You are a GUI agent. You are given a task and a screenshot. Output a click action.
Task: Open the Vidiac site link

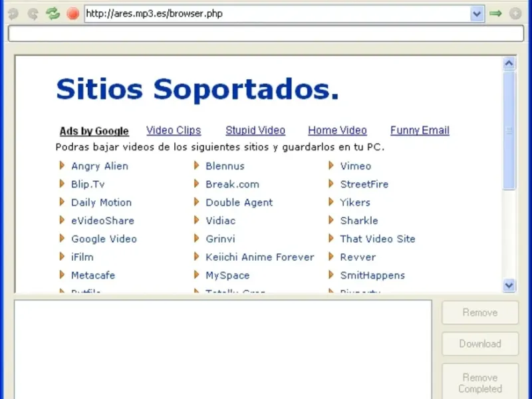221,221
